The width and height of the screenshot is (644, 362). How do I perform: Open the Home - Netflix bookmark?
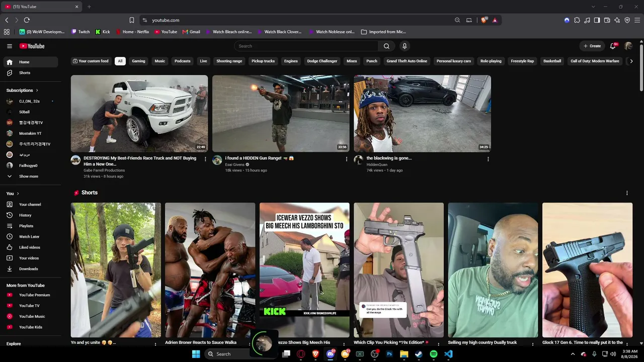(133, 32)
